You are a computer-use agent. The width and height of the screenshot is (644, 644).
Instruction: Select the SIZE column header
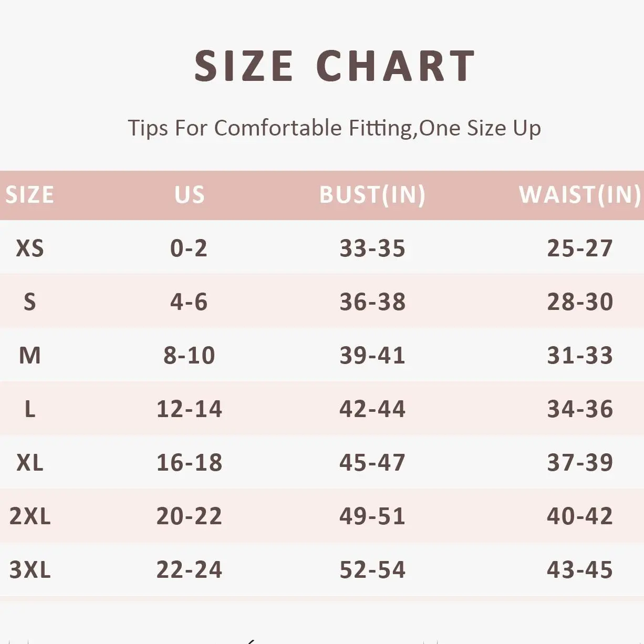point(30,195)
